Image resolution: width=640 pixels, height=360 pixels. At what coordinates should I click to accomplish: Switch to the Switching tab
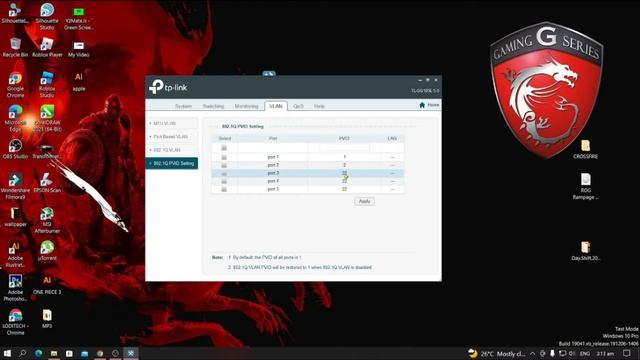pos(213,106)
